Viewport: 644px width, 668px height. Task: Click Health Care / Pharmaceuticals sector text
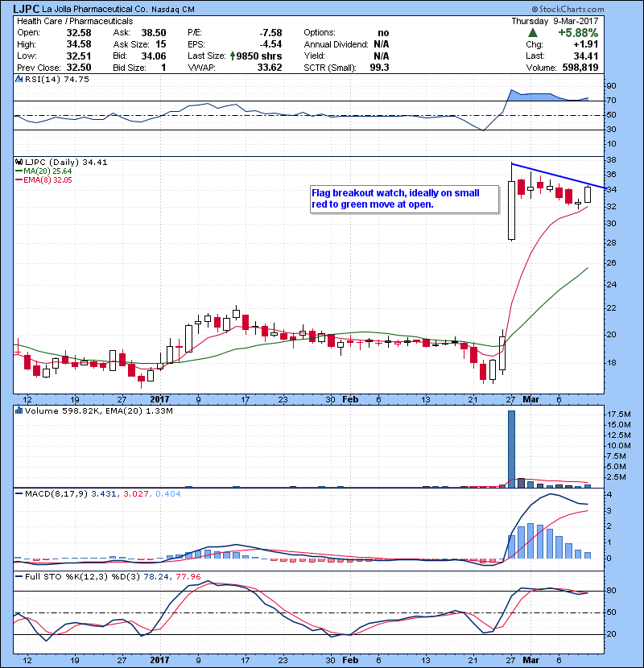tap(75, 21)
